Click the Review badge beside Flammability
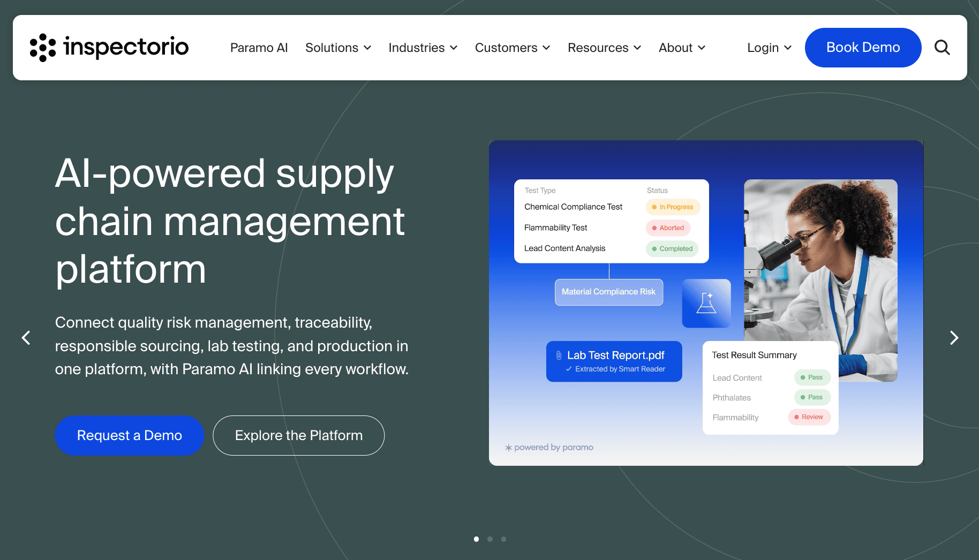979x560 pixels. [x=809, y=417]
